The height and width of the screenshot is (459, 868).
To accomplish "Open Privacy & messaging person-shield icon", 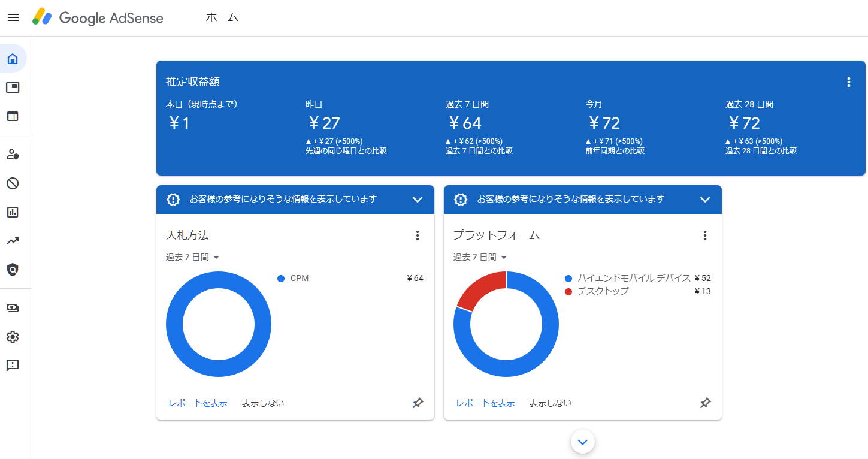I will 13,155.
